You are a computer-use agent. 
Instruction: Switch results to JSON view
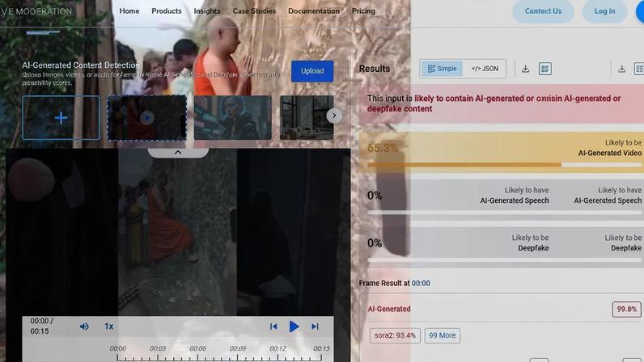tap(485, 69)
